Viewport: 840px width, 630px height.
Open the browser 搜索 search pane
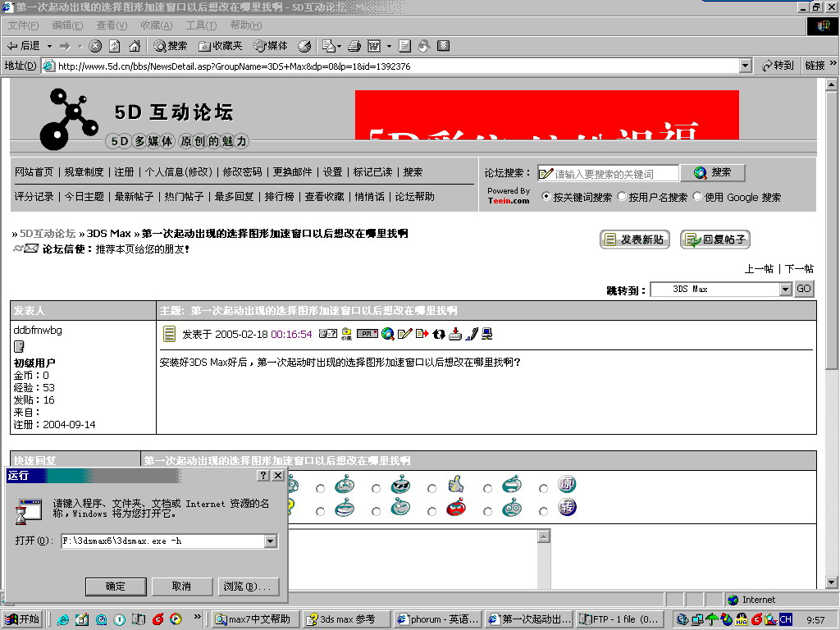171,47
